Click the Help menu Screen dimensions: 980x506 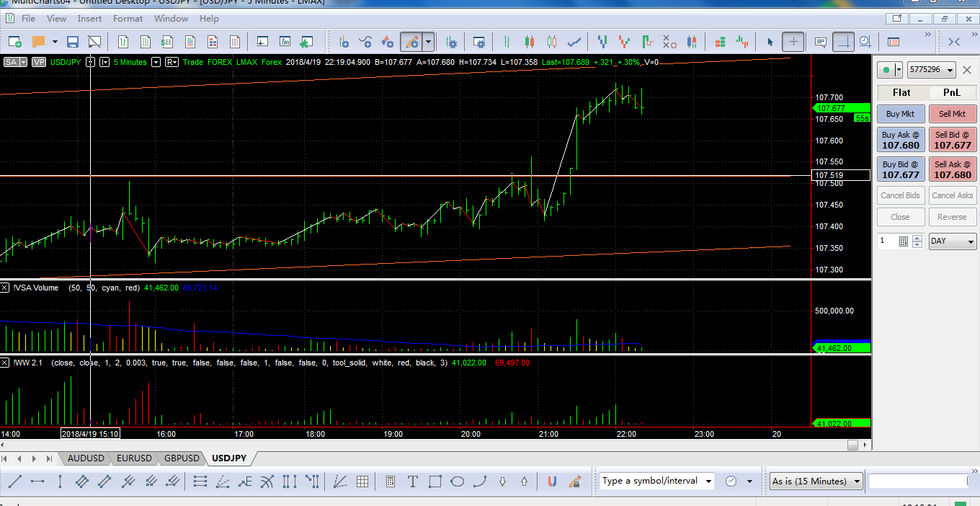pyautogui.click(x=209, y=19)
